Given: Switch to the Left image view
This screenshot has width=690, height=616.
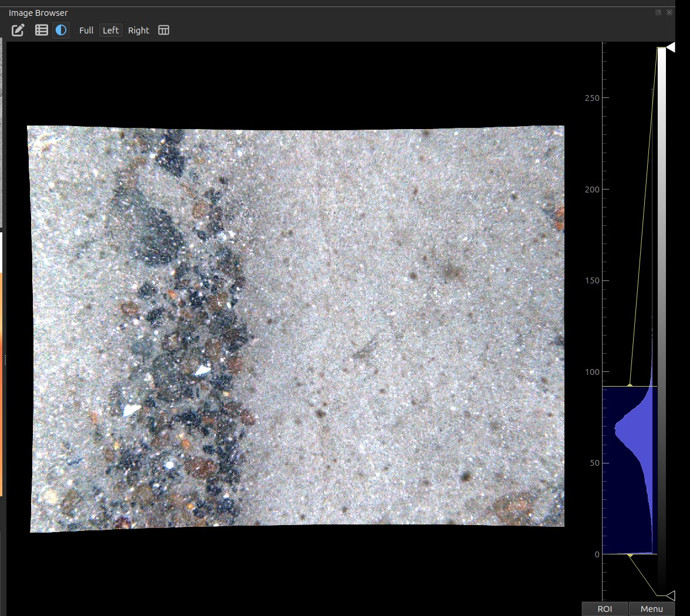Looking at the screenshot, I should tap(110, 31).
